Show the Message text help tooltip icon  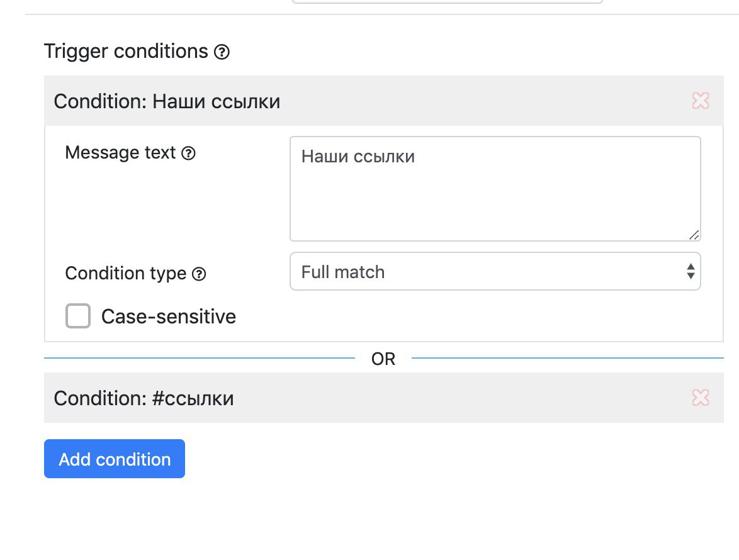tap(188, 153)
